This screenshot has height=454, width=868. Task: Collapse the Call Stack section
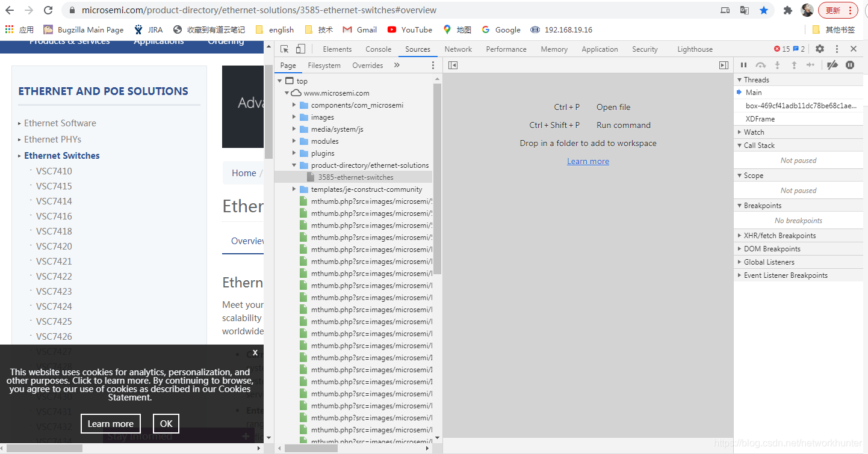click(x=798, y=146)
